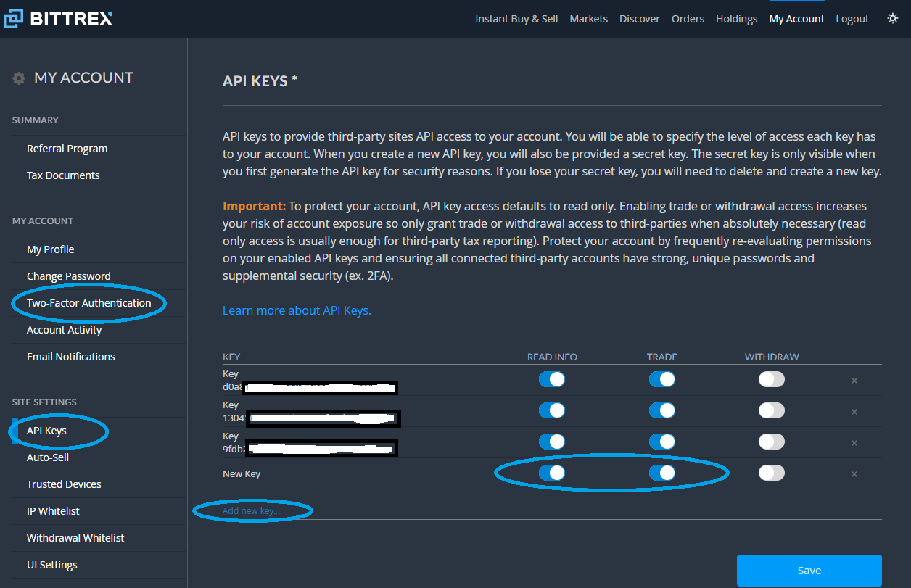Open Tax Documents in sidebar

tap(63, 175)
